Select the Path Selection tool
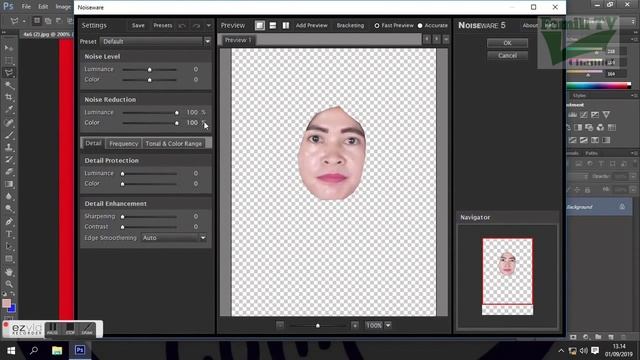Image resolution: width=640 pixels, height=360 pixels. 9,247
